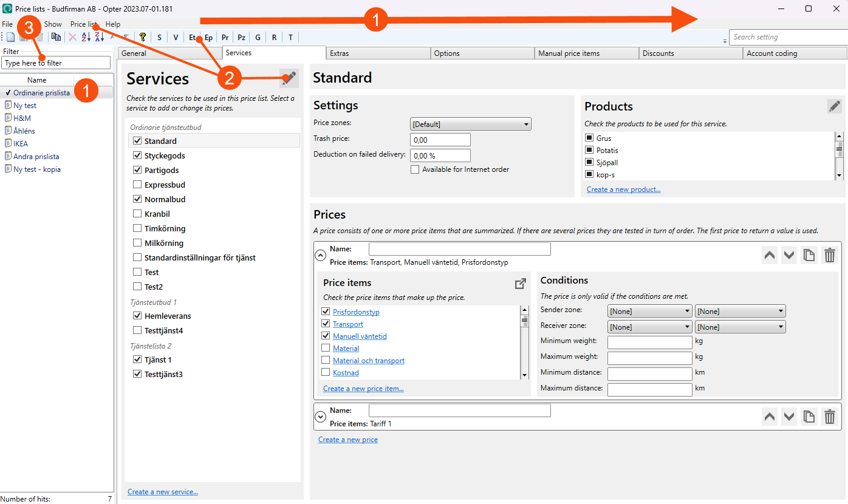Move the Tariff 1 price up

click(770, 417)
